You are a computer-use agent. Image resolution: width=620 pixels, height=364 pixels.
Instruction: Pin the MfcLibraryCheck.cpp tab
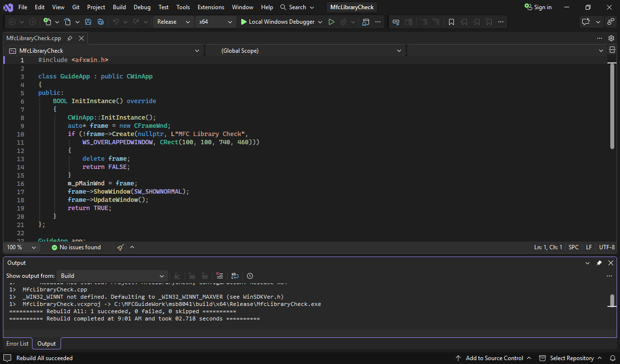(70, 38)
